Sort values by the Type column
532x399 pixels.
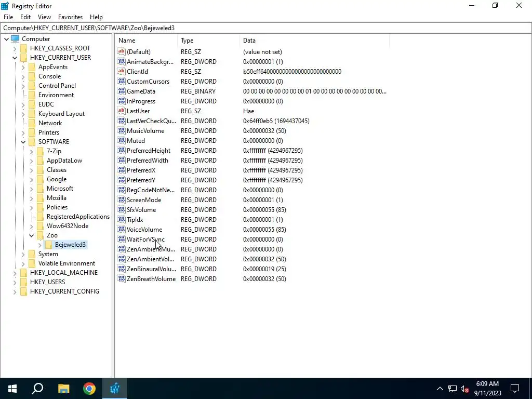point(209,41)
